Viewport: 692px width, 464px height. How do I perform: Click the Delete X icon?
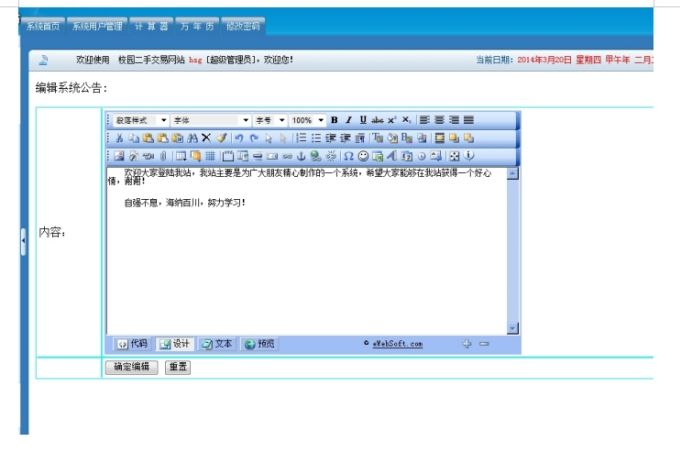click(x=206, y=138)
